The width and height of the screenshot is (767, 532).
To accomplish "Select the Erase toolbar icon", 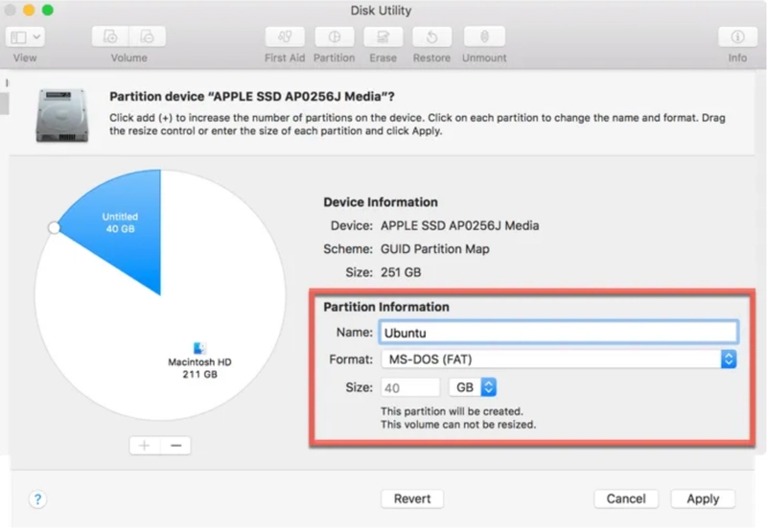I will coord(383,37).
